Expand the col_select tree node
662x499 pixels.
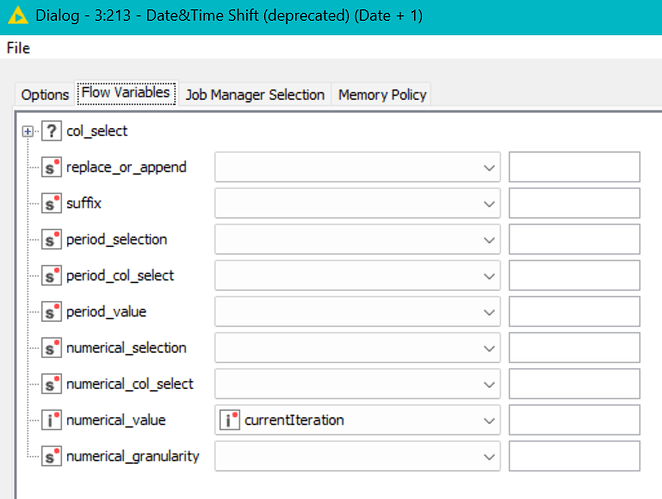pos(27,131)
